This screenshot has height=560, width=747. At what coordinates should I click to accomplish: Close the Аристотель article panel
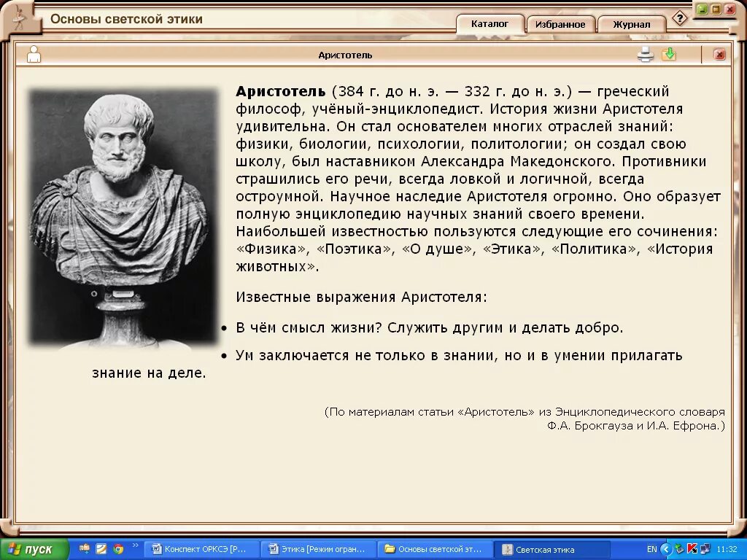[x=719, y=54]
